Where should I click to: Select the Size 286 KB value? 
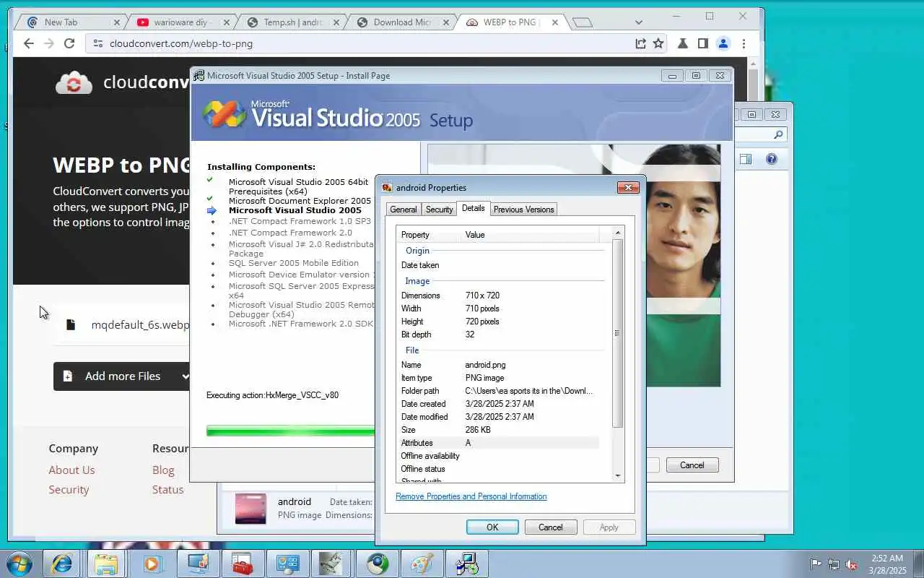coord(478,430)
